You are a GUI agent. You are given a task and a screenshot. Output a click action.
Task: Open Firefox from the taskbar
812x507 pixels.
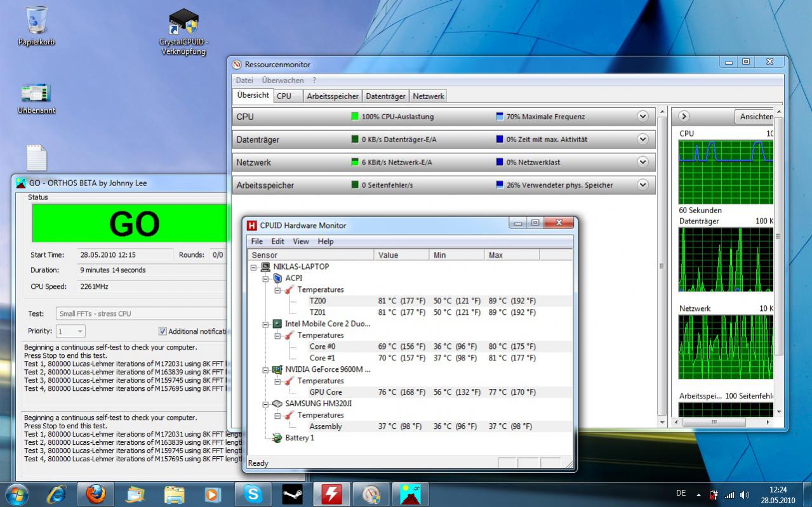pos(96,494)
